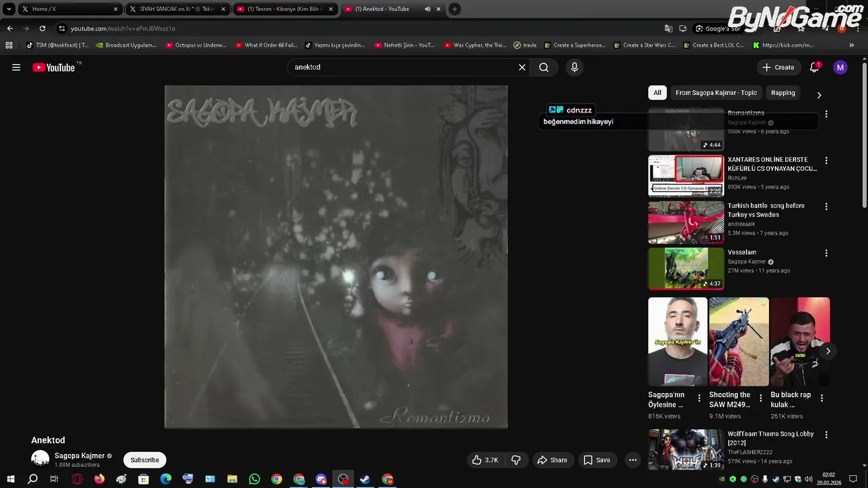Open options for the 'Bu black rap kulak' short
This screenshot has width=868, height=488.
click(822, 399)
